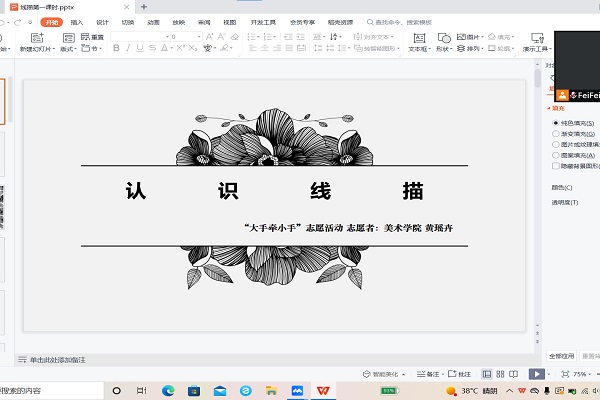Click the slide show play button
Image resolution: width=600 pixels, height=400 pixels.
point(537,373)
